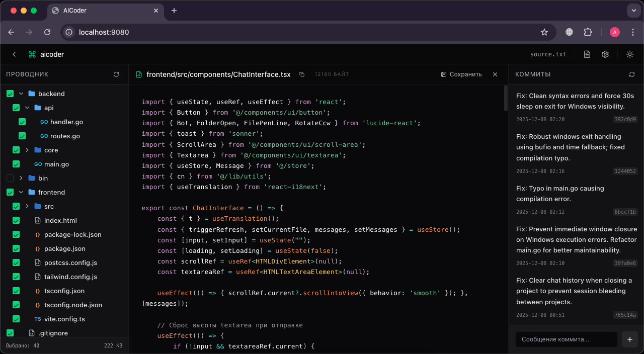Open the settings gear icon
The height and width of the screenshot is (354, 644).
[x=605, y=54]
